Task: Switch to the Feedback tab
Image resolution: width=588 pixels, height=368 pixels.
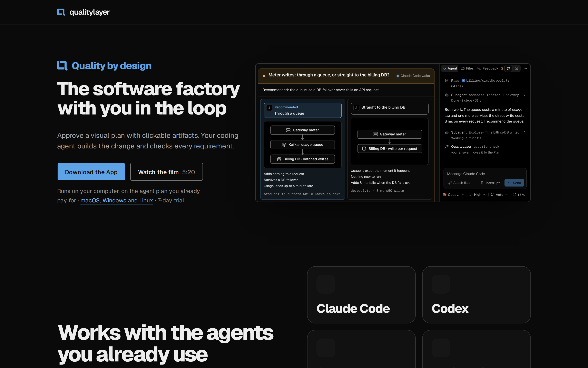Action: click(x=490, y=68)
